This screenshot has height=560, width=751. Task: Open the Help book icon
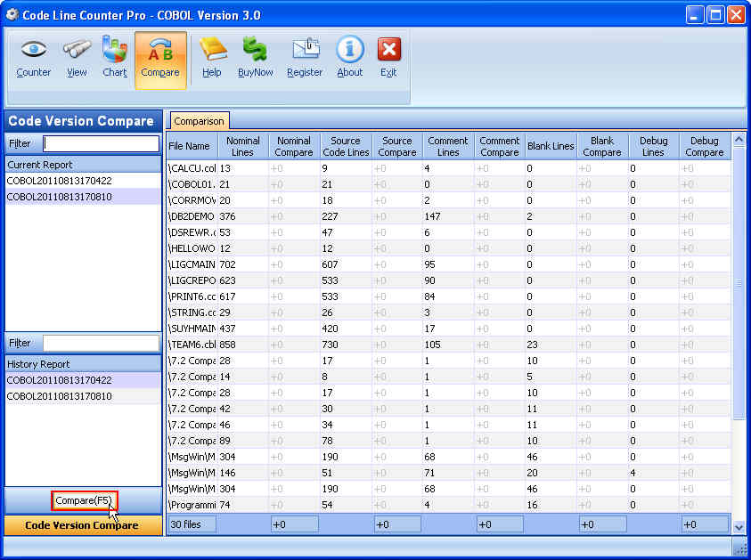[x=212, y=59]
